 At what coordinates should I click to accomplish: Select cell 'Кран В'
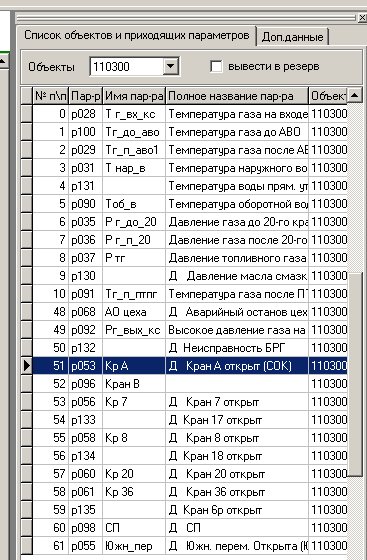coord(134,384)
